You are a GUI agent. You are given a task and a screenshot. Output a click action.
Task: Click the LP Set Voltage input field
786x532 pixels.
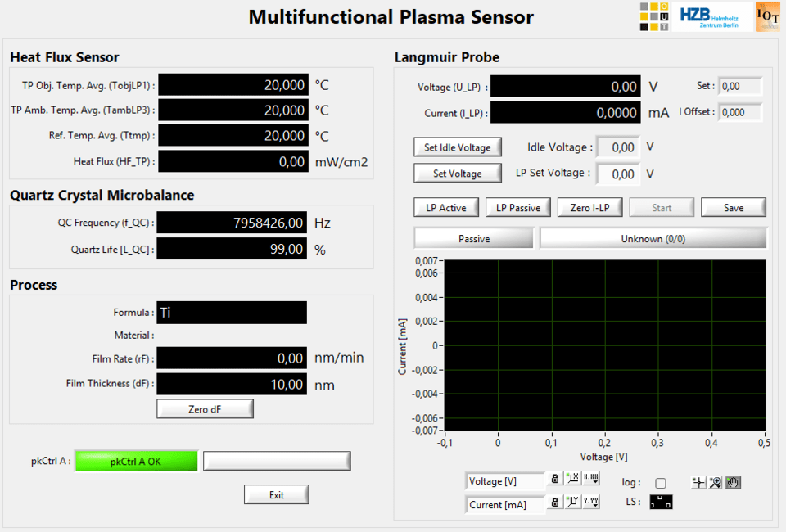[617, 174]
